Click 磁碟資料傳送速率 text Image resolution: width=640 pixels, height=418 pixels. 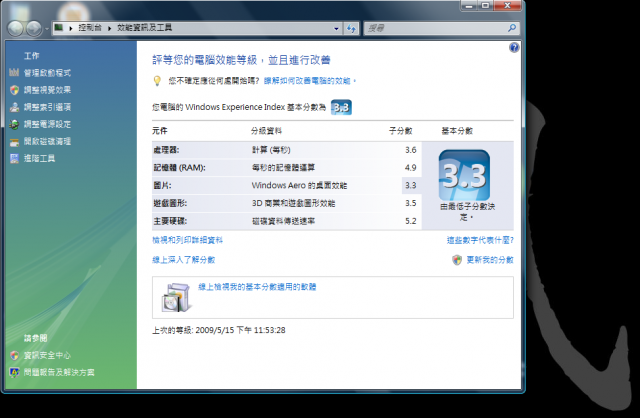(283, 221)
